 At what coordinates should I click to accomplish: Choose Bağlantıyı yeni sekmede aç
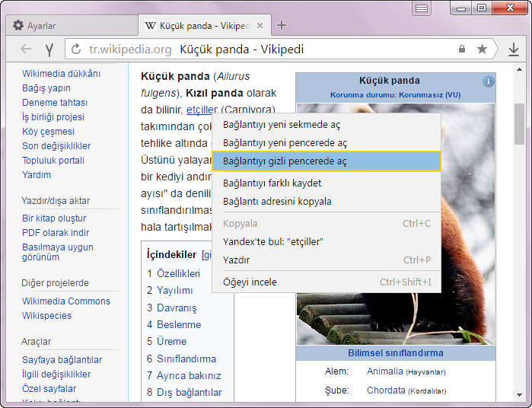click(x=327, y=125)
